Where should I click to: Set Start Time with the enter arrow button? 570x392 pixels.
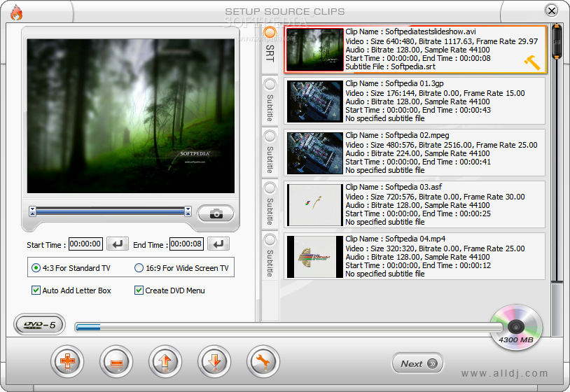118,244
